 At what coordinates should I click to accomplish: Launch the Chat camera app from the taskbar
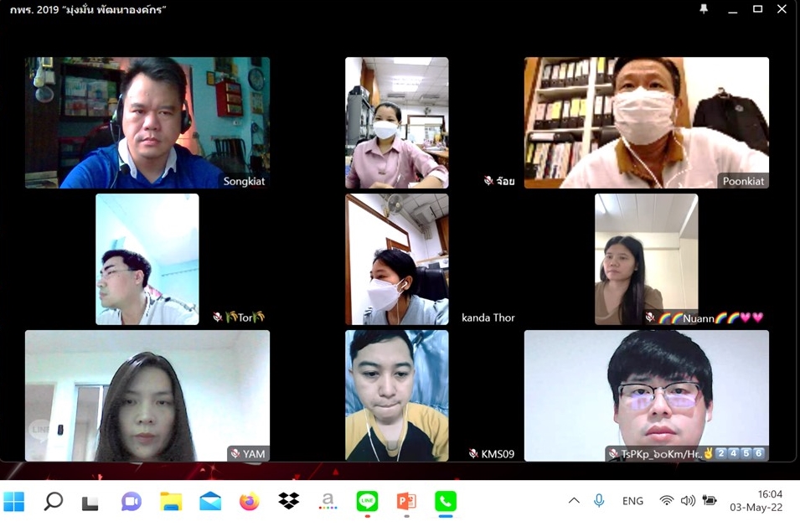pos(132,501)
